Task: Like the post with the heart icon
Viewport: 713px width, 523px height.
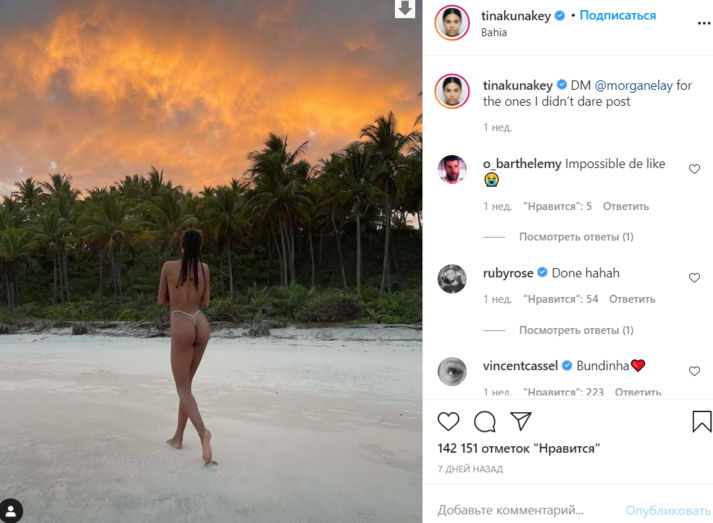Action: coord(449,422)
